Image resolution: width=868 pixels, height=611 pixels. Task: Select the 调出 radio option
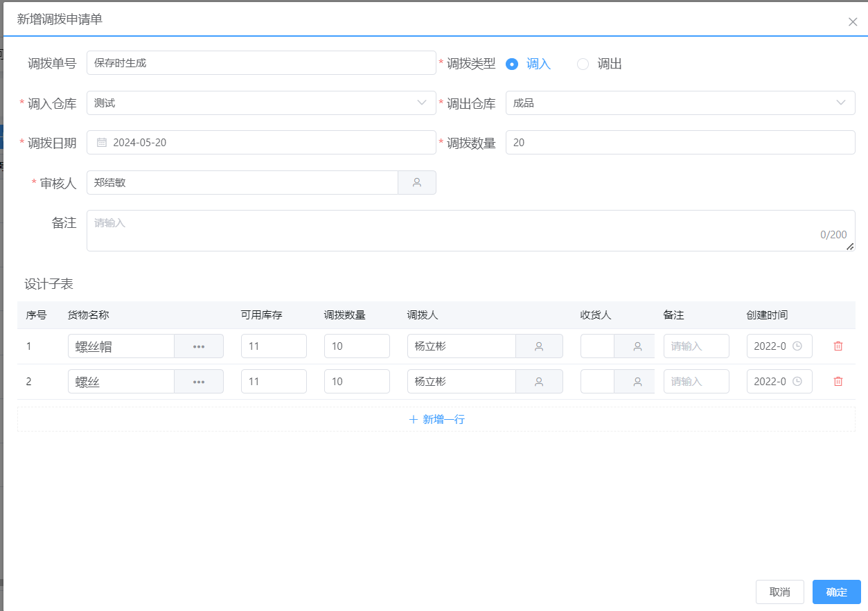coord(600,64)
